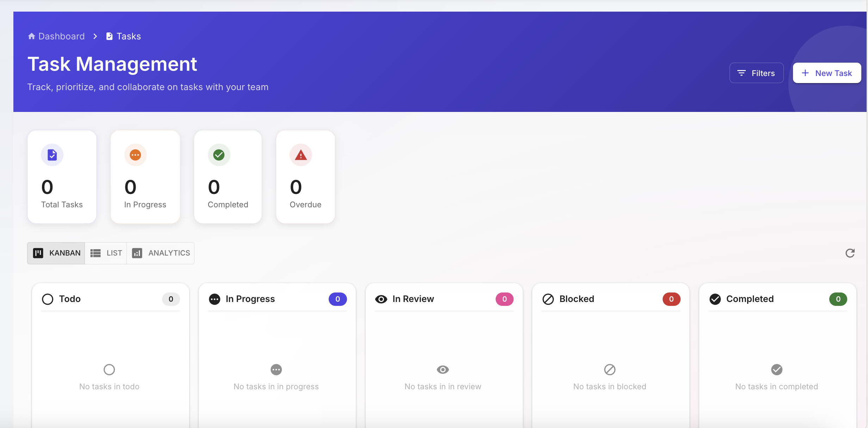Click the empty-state eye icon in In Review
This screenshot has height=428, width=868.
coord(443,370)
